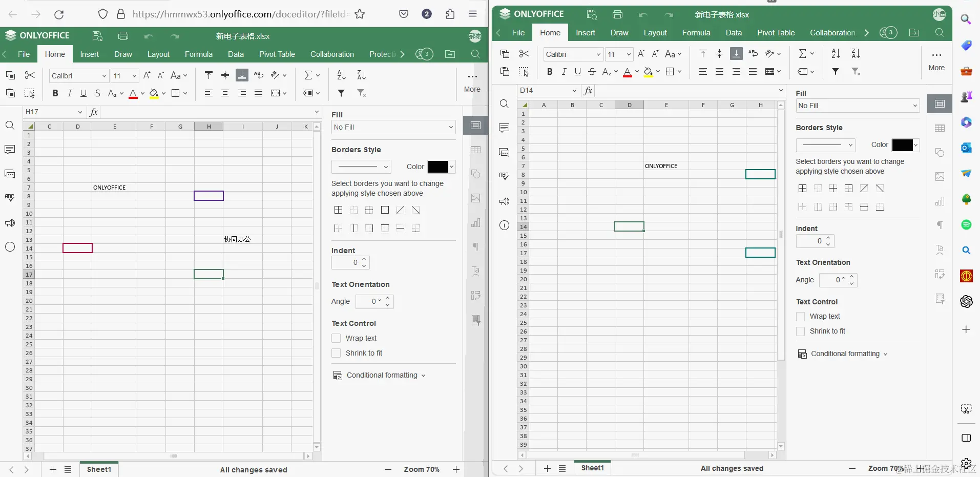Click the fill color bucket in left toolbar
Viewport: 980px width, 477px height.
tap(154, 93)
